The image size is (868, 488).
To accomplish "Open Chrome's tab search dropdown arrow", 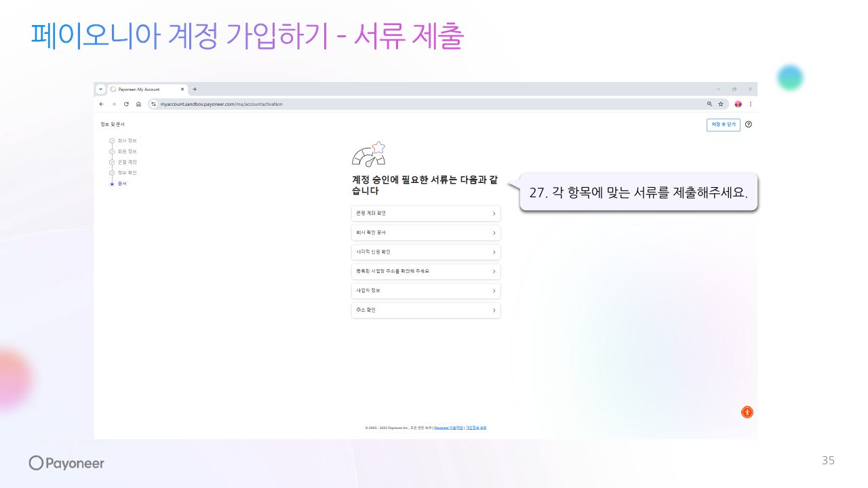I will click(101, 89).
